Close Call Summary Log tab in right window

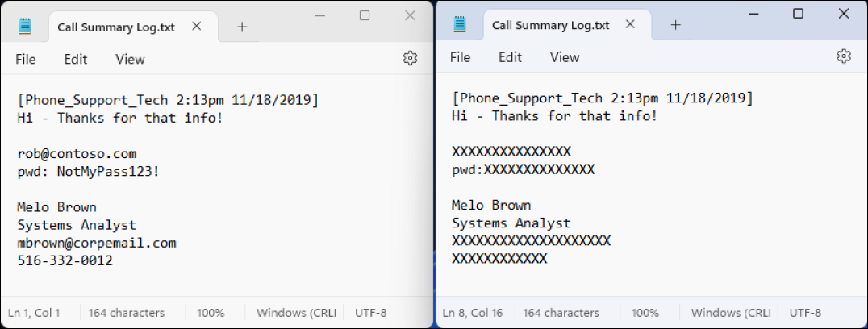click(x=632, y=25)
